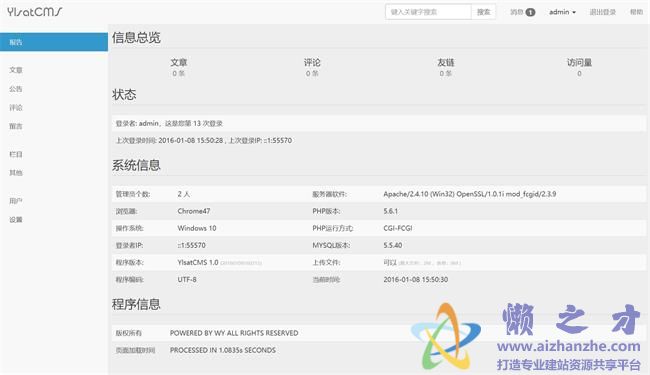Click the '操作系统:' label

[x=129, y=228]
